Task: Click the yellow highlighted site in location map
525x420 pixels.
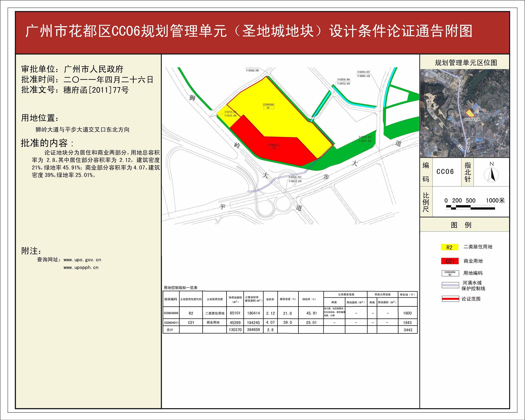Action: tap(470, 113)
